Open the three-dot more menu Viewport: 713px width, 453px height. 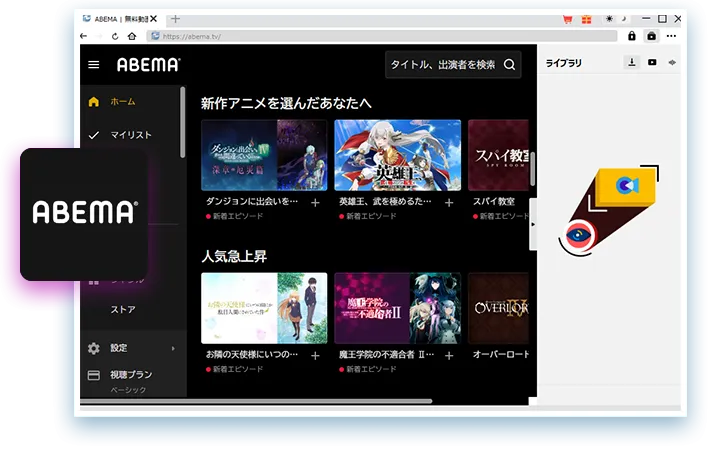coord(671,36)
